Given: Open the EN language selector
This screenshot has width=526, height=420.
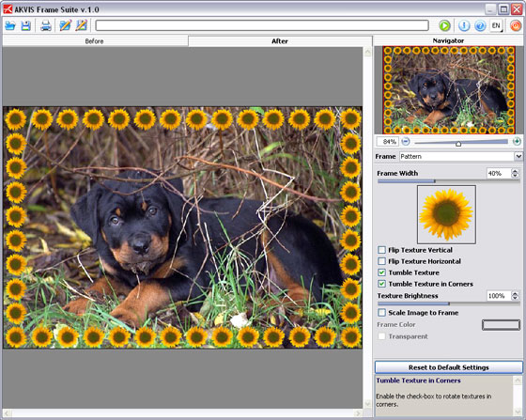Looking at the screenshot, I should point(497,25).
